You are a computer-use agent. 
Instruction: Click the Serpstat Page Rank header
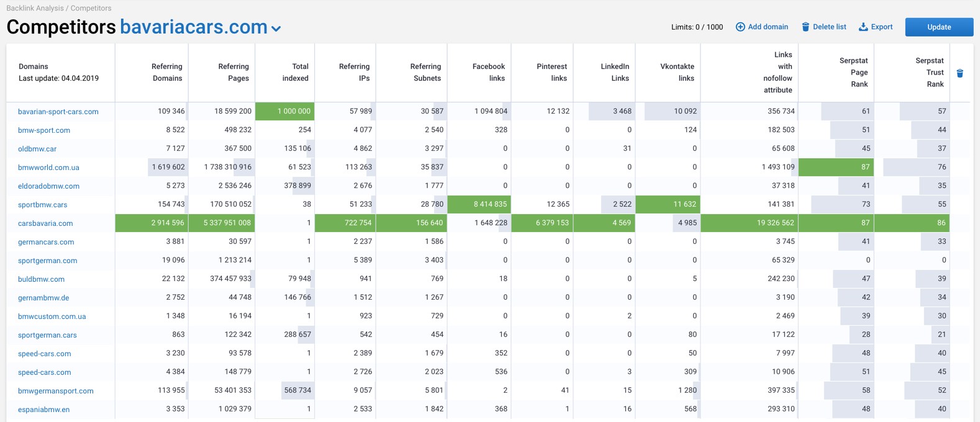point(854,72)
